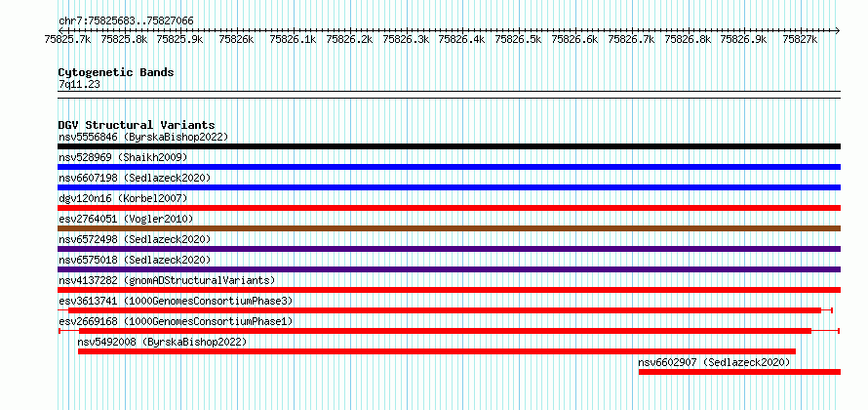Select the purple nsv6575018 variant bar
Image resolution: width=868 pixels, height=410 pixels.
(449, 269)
